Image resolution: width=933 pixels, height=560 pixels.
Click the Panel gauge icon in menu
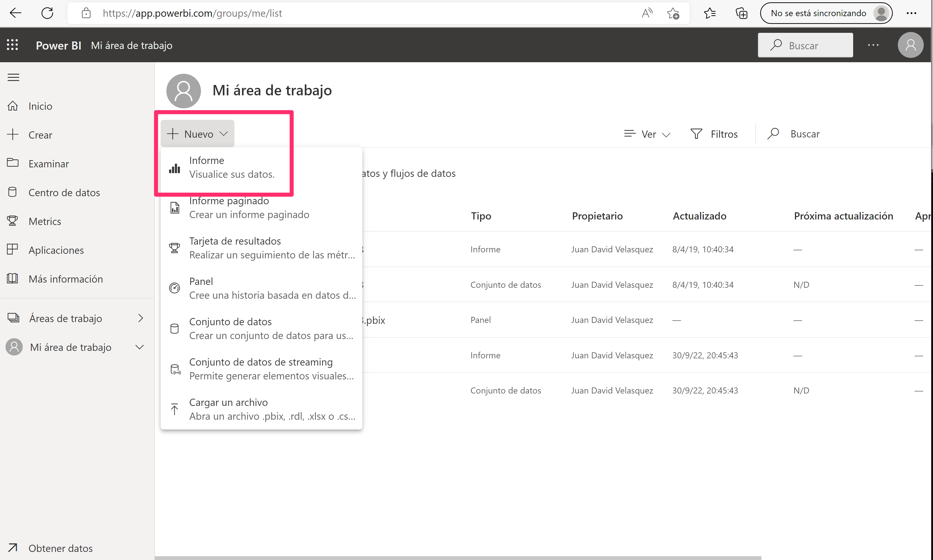pos(174,288)
